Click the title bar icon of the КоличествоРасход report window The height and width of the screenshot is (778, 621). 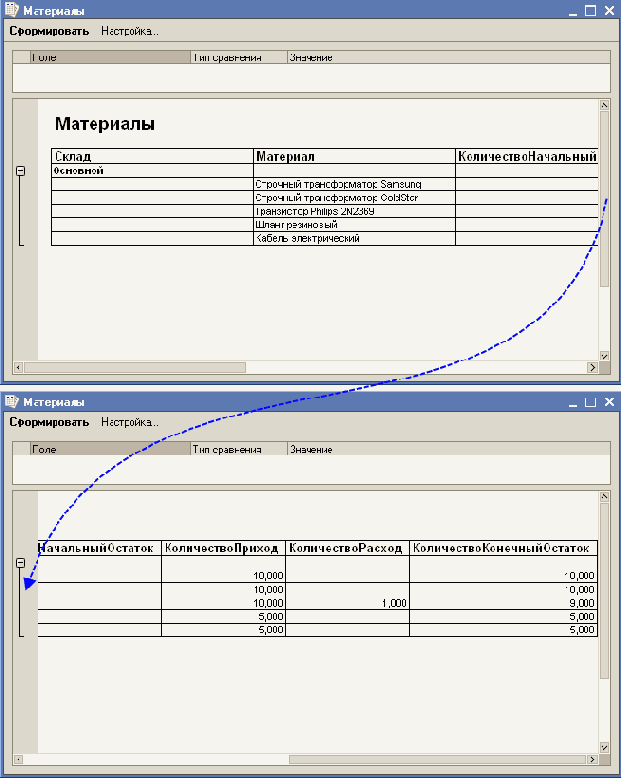click(x=11, y=401)
